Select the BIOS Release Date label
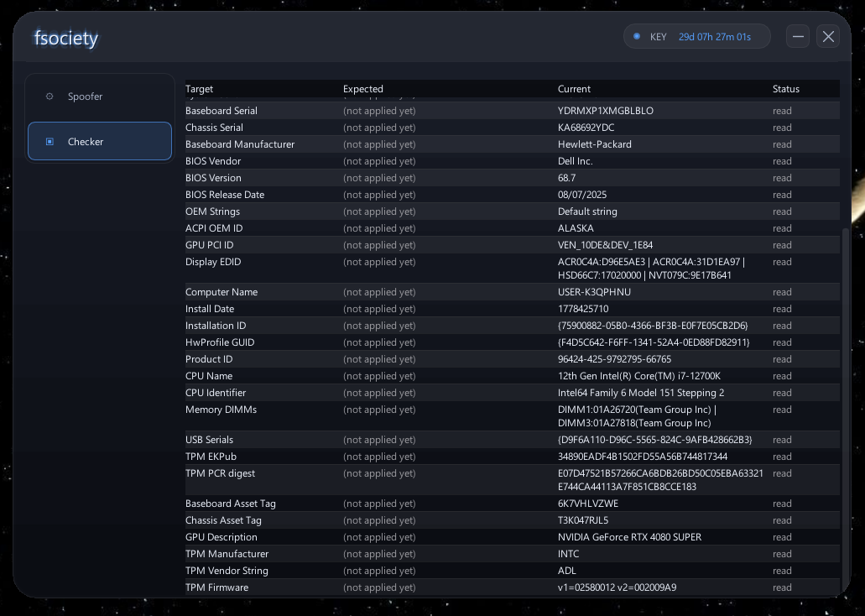Viewport: 865px width, 616px height. [225, 195]
